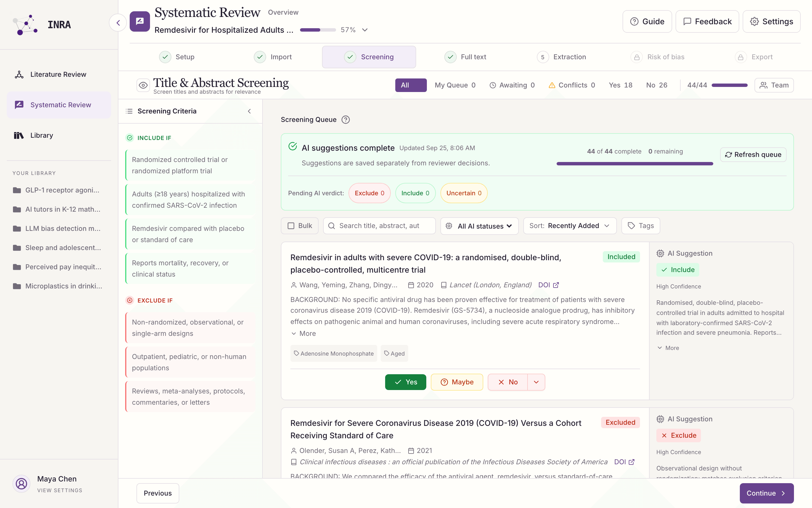
Task: Click the Adenosine Monophosphate tag
Action: click(334, 353)
